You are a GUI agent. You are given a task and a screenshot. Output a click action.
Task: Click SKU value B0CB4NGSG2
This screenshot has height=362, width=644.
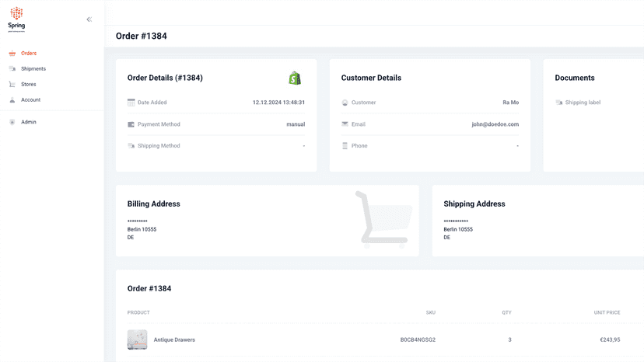pos(418,339)
